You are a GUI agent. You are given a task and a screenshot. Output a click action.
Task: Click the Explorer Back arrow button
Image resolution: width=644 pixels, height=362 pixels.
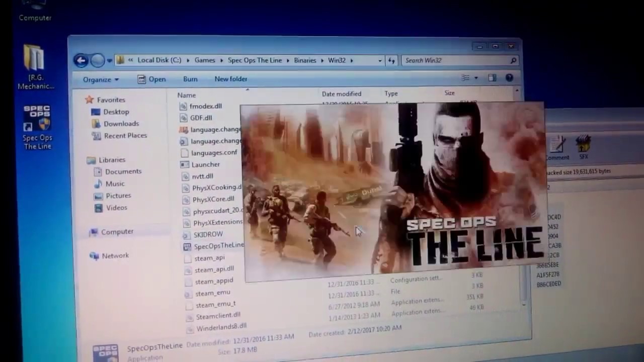point(80,60)
